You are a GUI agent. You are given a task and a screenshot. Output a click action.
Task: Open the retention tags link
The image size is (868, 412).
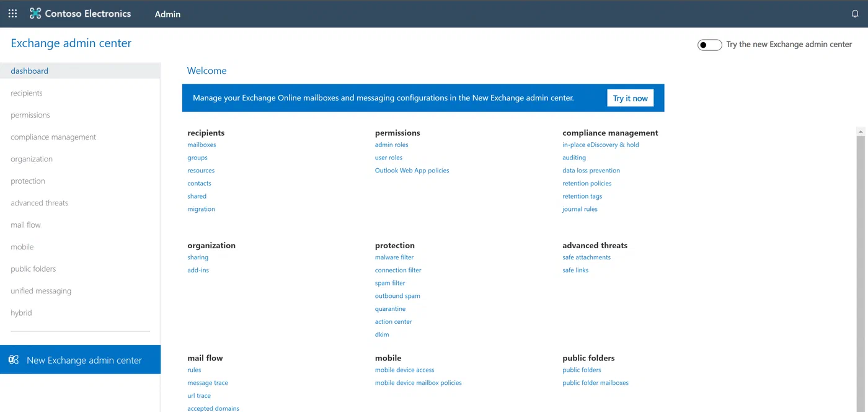[582, 196]
